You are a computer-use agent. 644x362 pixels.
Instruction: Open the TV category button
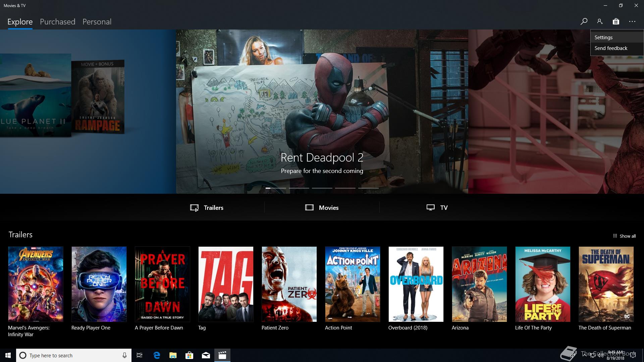(437, 207)
